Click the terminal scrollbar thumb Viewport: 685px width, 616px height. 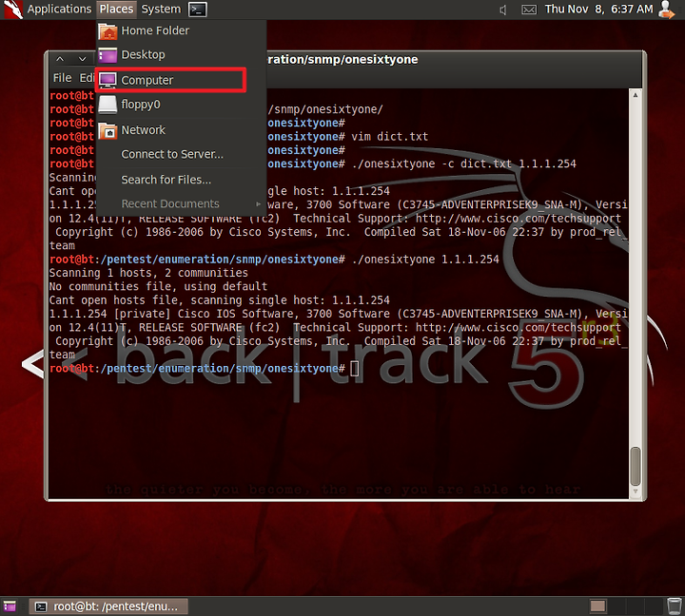coord(636,466)
